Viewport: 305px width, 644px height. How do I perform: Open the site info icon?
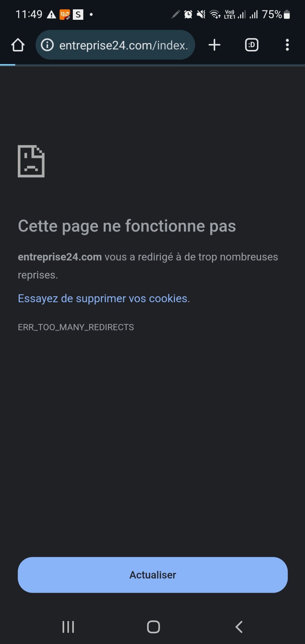(x=47, y=45)
